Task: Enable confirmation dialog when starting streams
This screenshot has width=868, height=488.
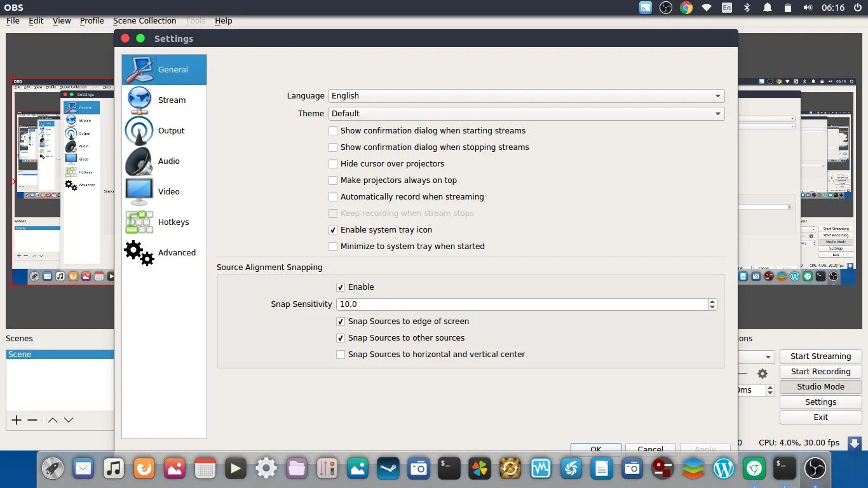Action: click(x=333, y=131)
